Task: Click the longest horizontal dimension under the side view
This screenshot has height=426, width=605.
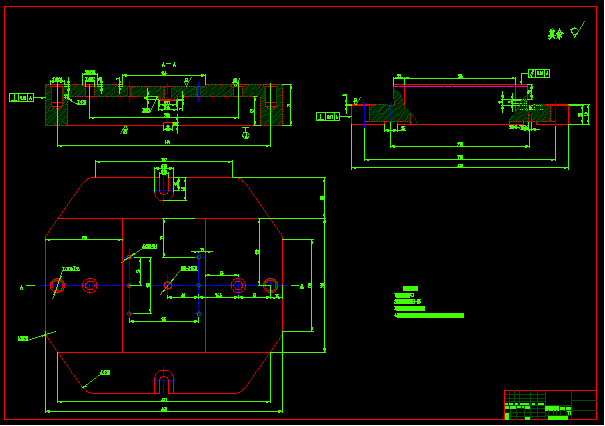Action: point(460,168)
